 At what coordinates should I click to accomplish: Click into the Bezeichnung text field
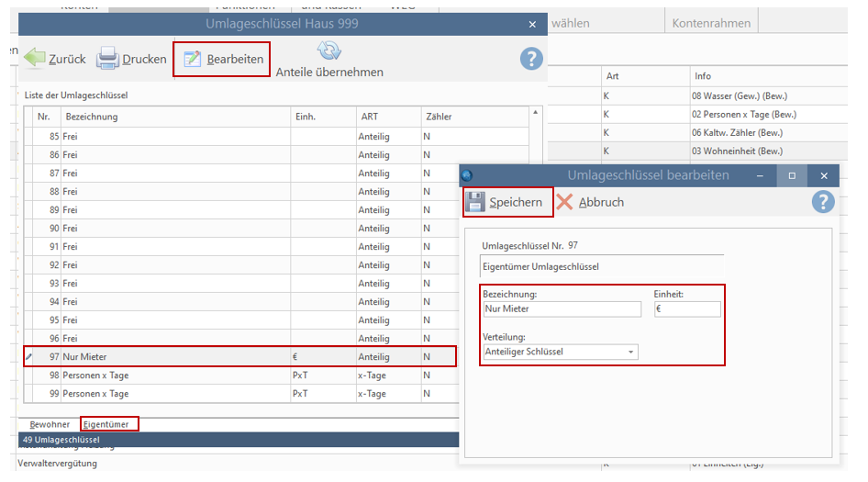pos(561,309)
